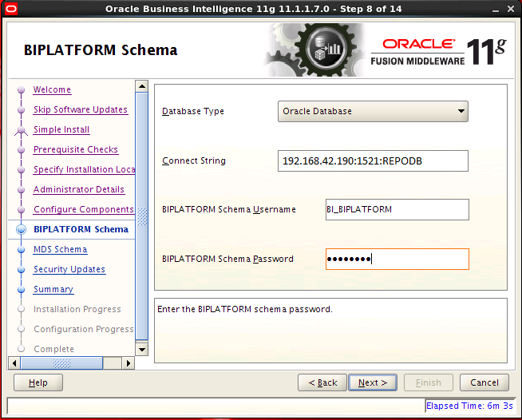Jump to the Summary step
Viewport: 522px width, 420px height.
(x=53, y=289)
